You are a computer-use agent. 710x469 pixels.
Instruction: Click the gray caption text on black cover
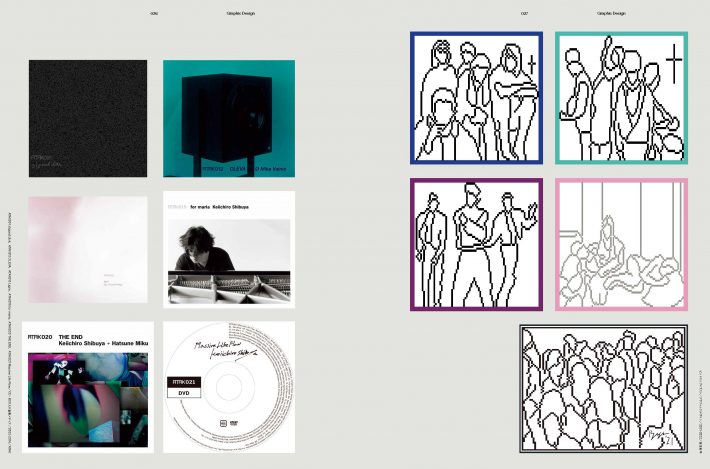(x=45, y=162)
